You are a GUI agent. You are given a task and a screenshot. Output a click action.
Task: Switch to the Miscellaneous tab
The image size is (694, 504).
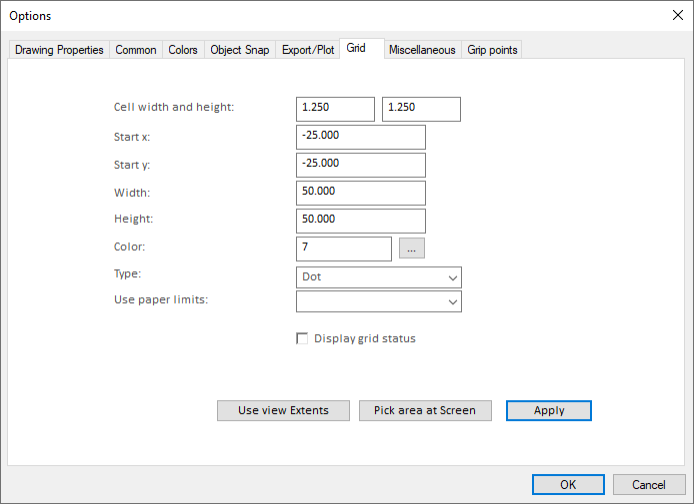pos(422,50)
